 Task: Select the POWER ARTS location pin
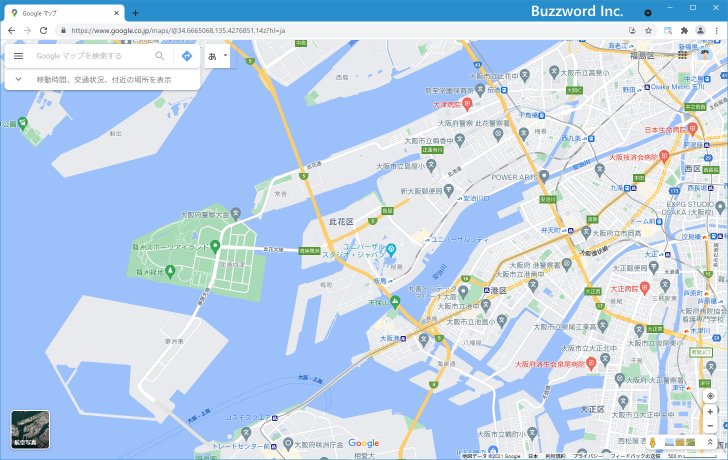[544, 176]
